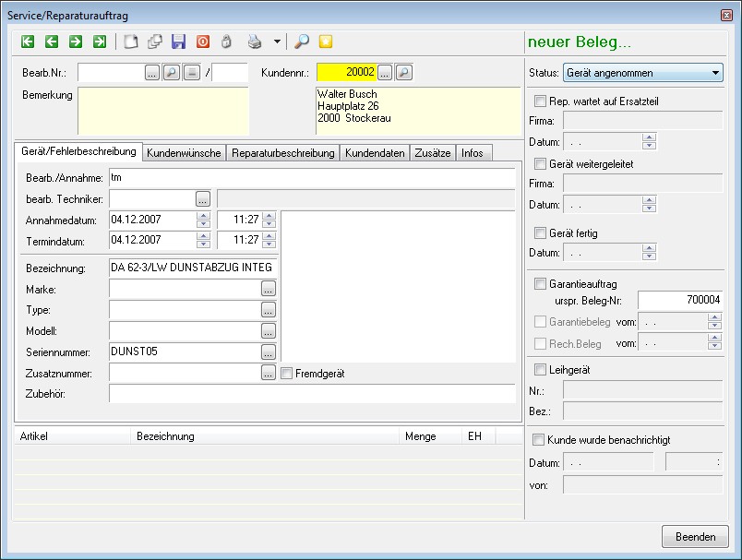This screenshot has width=742, height=560.
Task: Toggle the Fremdgerät checkbox
Action: pyautogui.click(x=286, y=373)
